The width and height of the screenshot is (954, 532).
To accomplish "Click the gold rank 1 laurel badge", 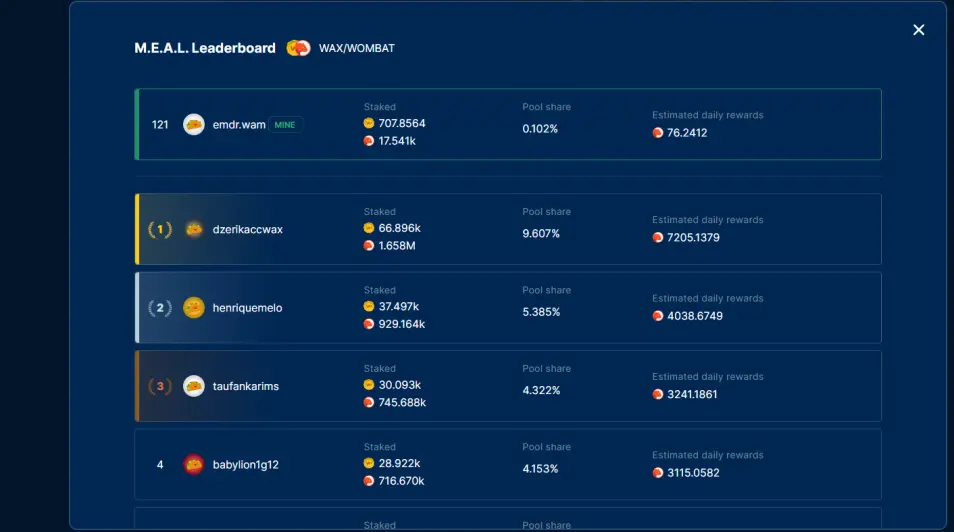I will [160, 229].
